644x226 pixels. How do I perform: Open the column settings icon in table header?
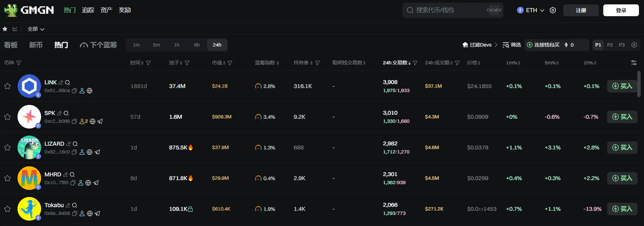point(634,63)
